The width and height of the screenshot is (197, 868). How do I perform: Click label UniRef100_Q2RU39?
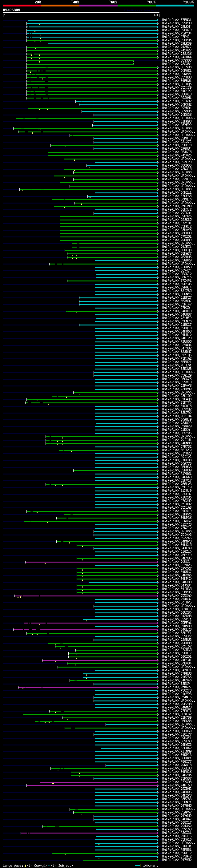pyautogui.click(x=177, y=470)
